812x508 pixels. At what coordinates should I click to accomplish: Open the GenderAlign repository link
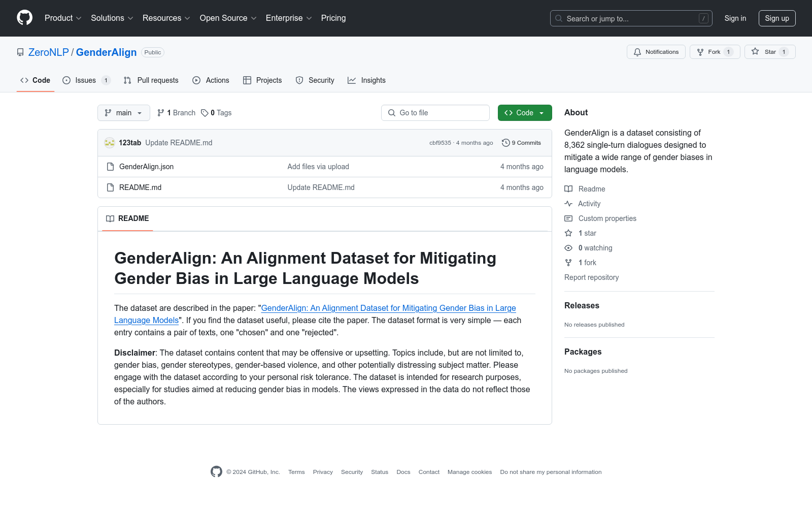tap(106, 52)
